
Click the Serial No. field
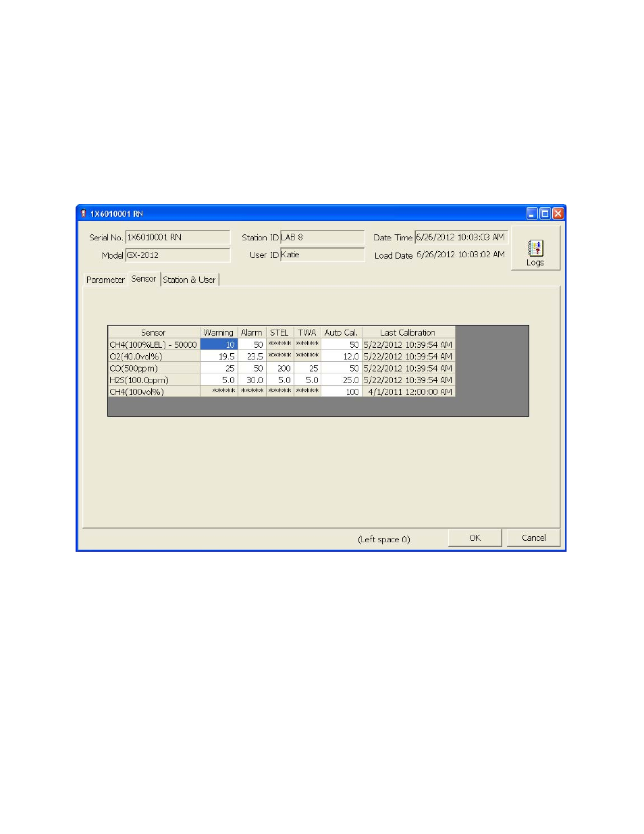click(x=178, y=237)
